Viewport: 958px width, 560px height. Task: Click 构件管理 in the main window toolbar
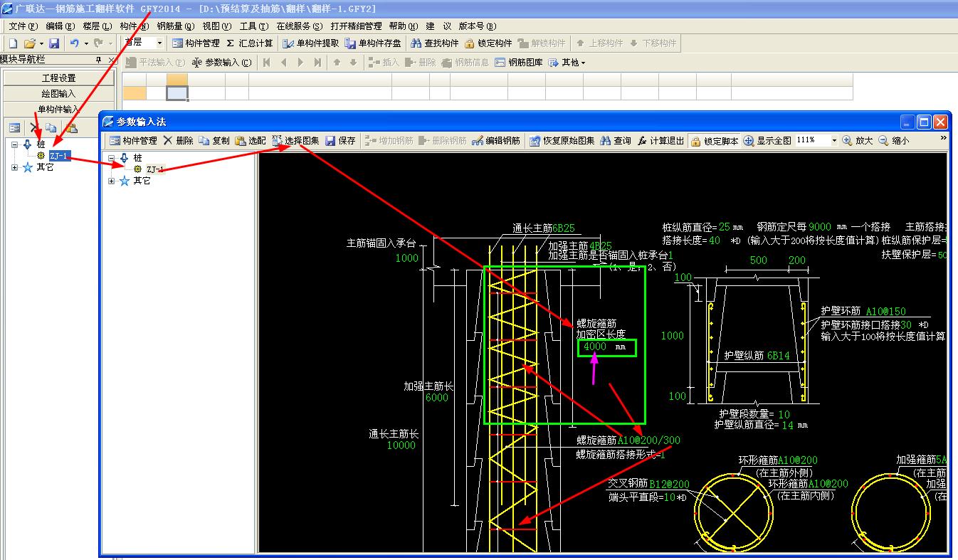[x=196, y=43]
